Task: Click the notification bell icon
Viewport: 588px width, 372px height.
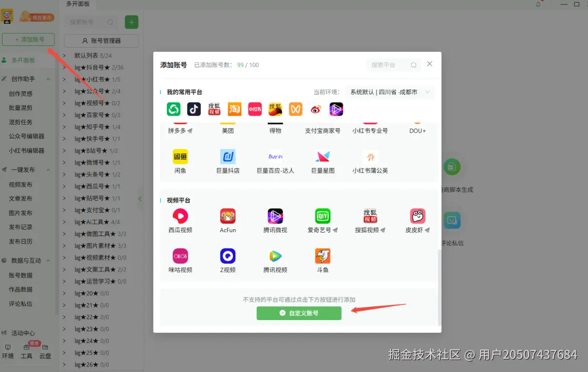Action: click(538, 4)
